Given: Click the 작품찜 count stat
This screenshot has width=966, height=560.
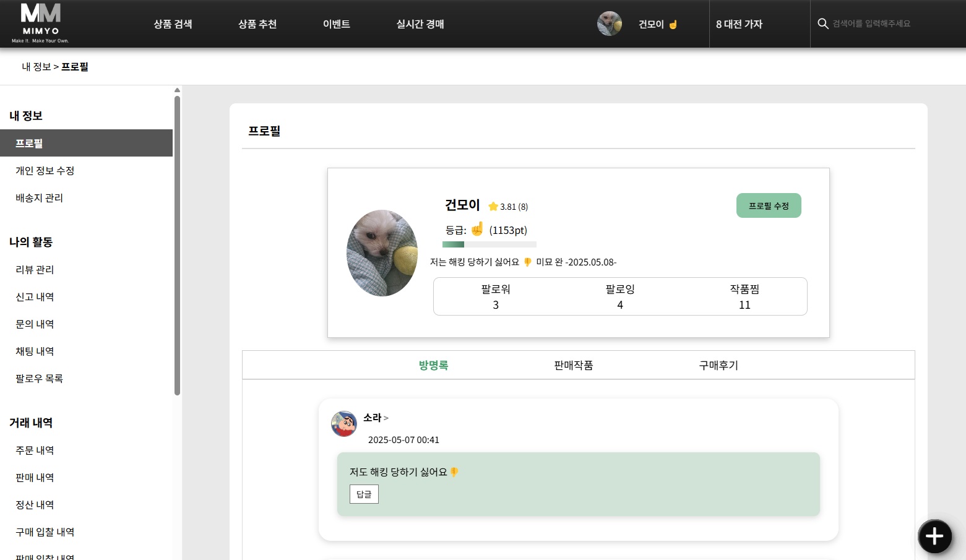Looking at the screenshot, I should tap(744, 296).
